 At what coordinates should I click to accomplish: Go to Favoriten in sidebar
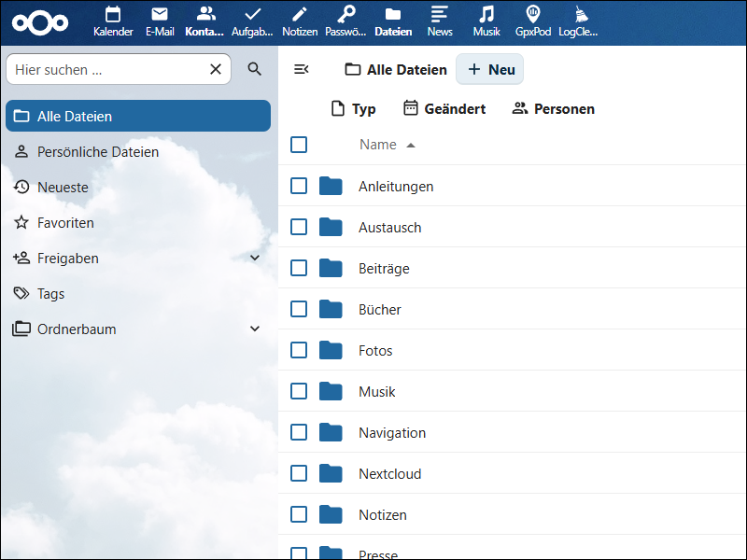(65, 223)
